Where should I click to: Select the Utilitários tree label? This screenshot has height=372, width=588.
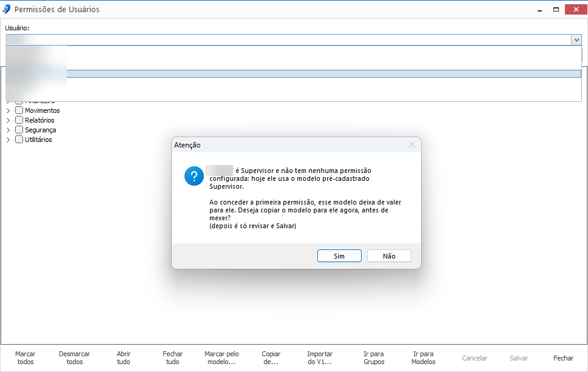point(38,140)
